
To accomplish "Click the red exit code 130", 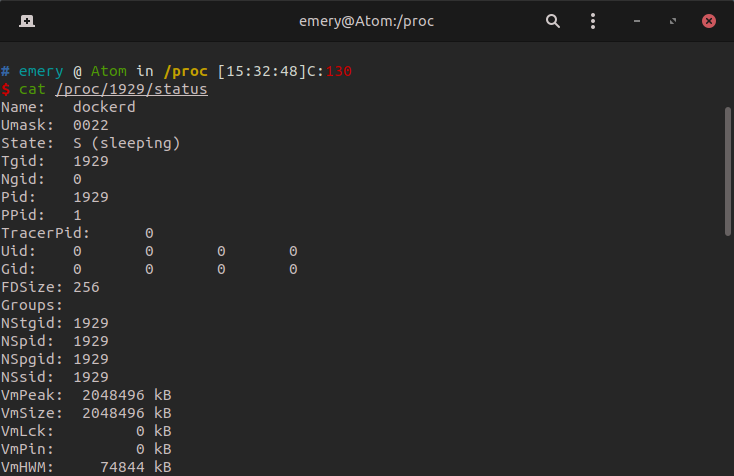I will 340,71.
